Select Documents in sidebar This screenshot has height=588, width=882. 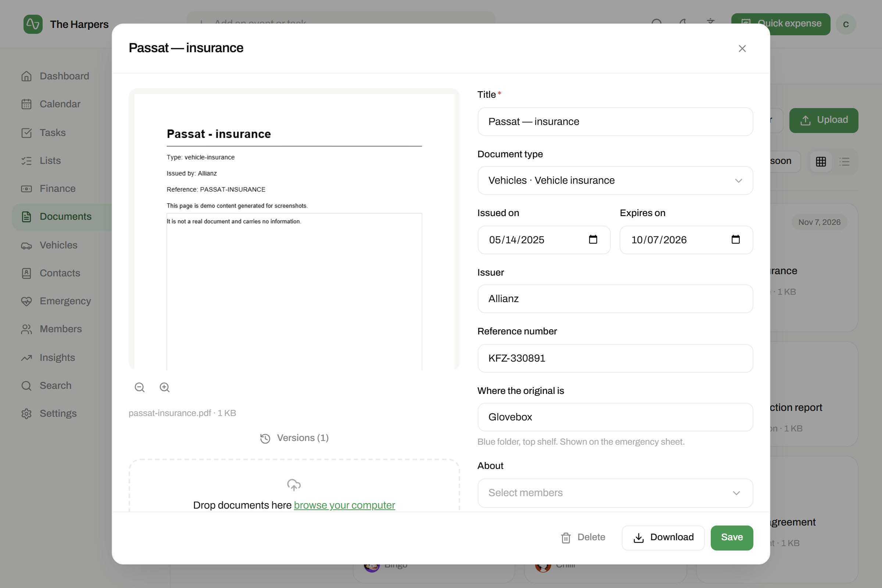pos(62,217)
